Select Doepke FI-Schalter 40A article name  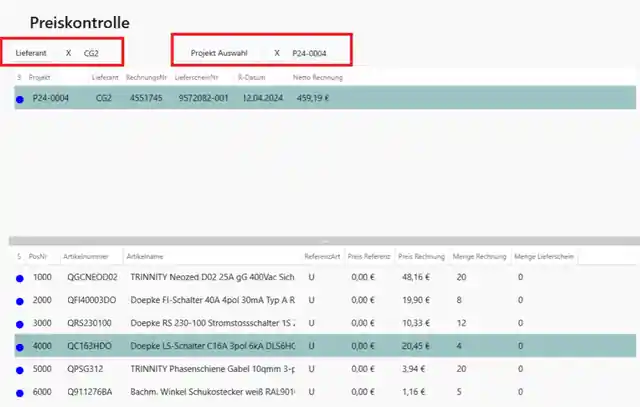(213, 300)
